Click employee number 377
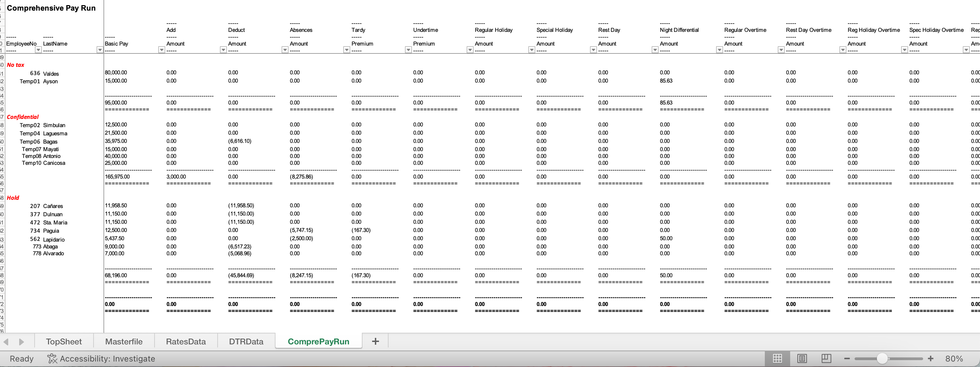Viewport: 980px width, 367px height. click(35, 214)
